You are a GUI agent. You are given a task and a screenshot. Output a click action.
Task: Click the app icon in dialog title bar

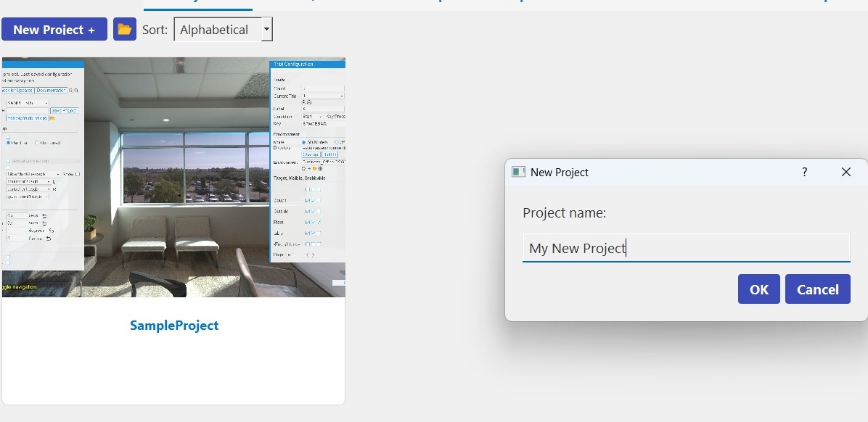(x=518, y=172)
